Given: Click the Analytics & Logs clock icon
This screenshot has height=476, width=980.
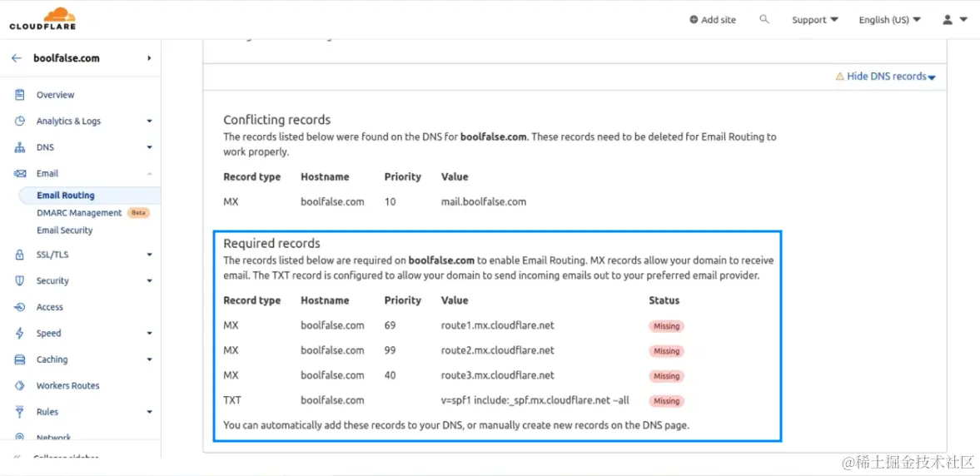Looking at the screenshot, I should tap(20, 121).
